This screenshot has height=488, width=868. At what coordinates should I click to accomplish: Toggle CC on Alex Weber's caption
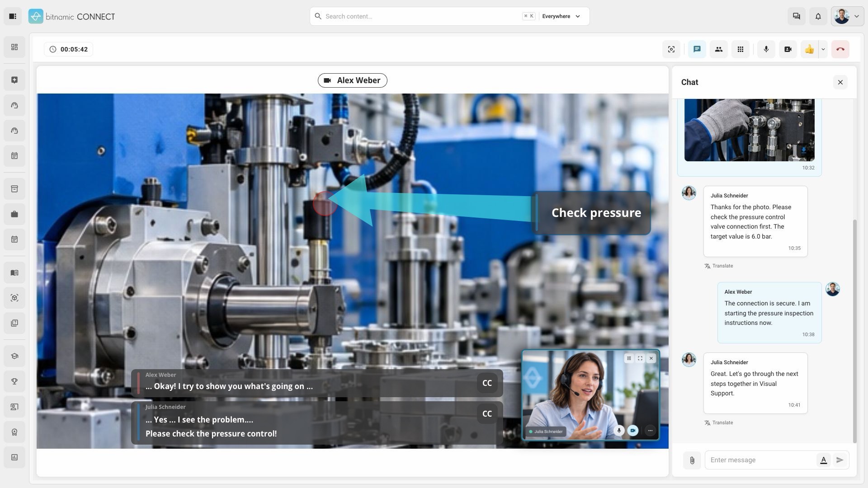pyautogui.click(x=487, y=383)
